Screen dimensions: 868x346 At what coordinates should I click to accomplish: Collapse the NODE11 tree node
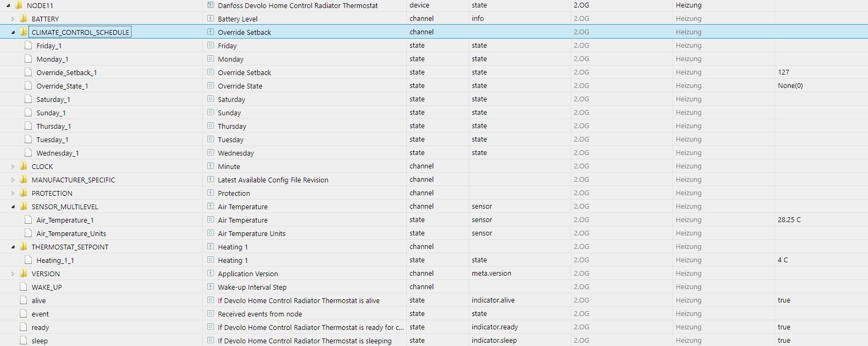tap(9, 5)
